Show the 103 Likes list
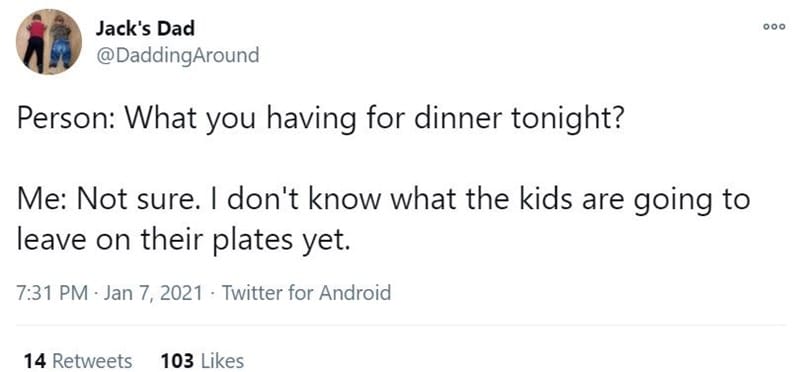This screenshot has width=800, height=372. click(202, 361)
